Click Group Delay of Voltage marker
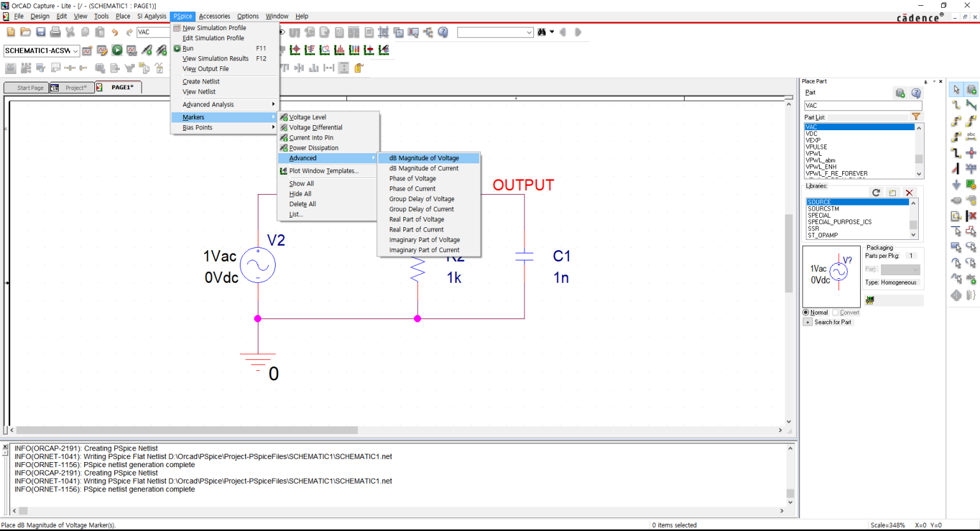Screen dimensions: 980x531 [x=429, y=199]
